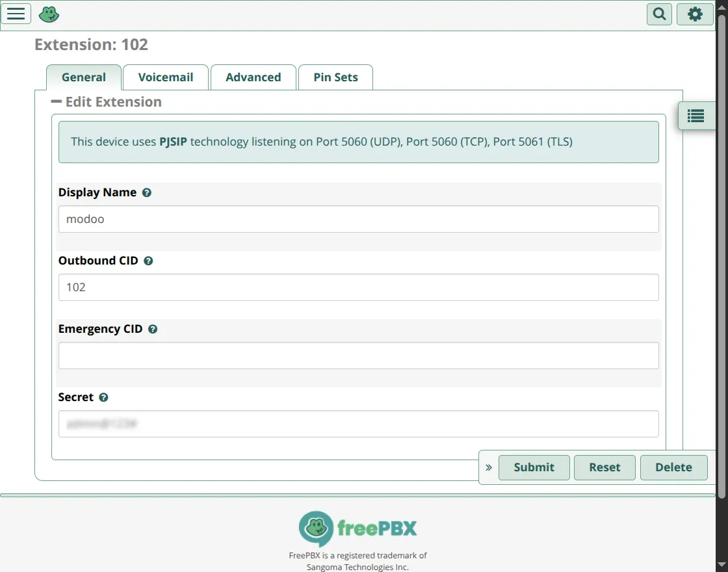Open the settings gear menu
The height and width of the screenshot is (572, 728).
[x=694, y=14]
